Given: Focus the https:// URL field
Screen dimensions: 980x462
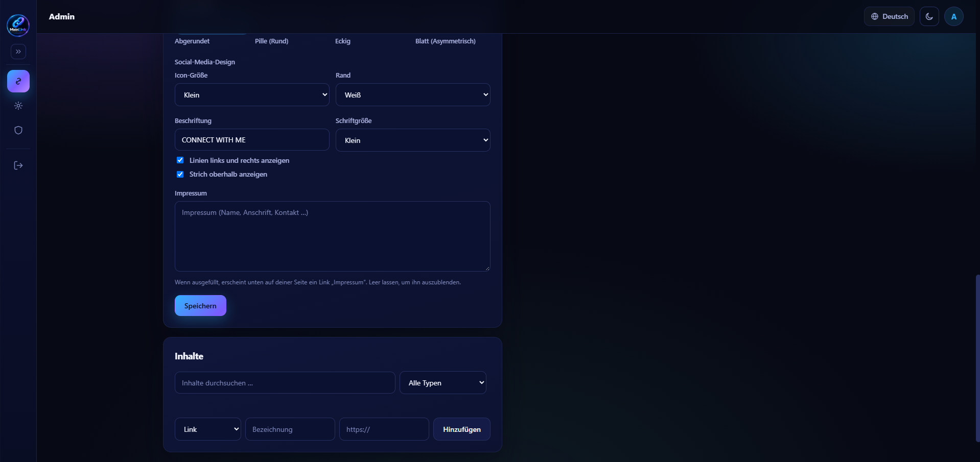Looking at the screenshot, I should pos(384,429).
